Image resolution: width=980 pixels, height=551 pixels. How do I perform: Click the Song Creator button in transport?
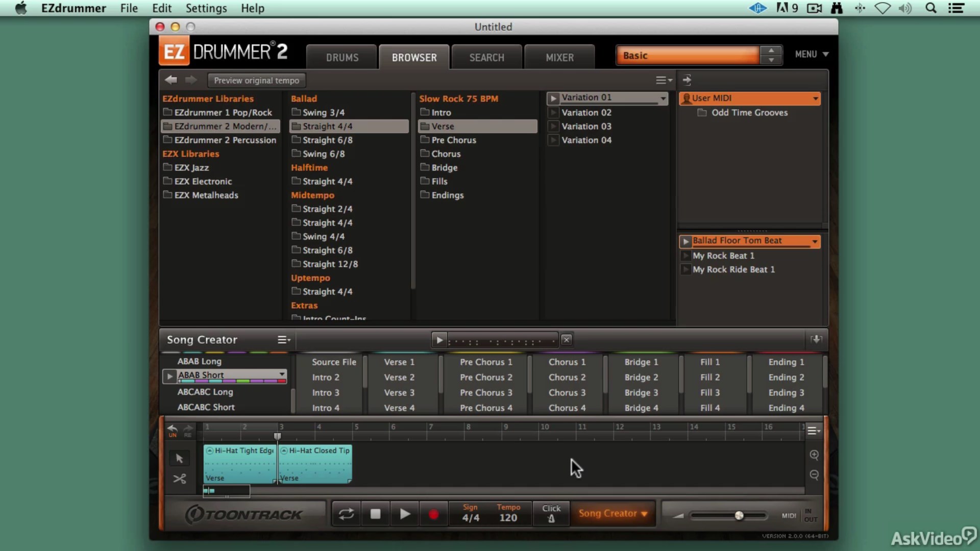pyautogui.click(x=612, y=514)
